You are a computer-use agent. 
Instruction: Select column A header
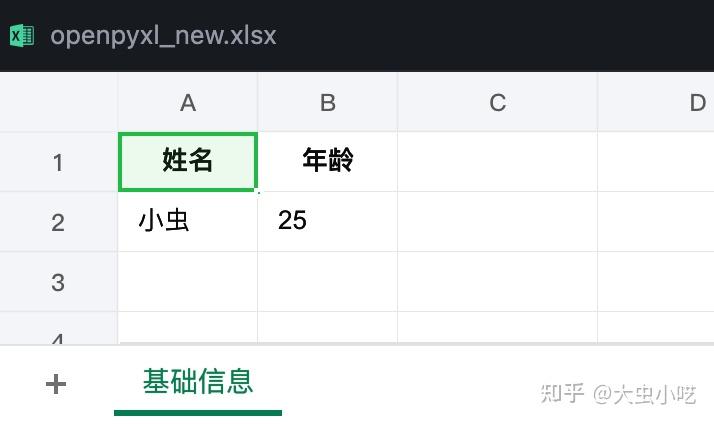coord(188,102)
